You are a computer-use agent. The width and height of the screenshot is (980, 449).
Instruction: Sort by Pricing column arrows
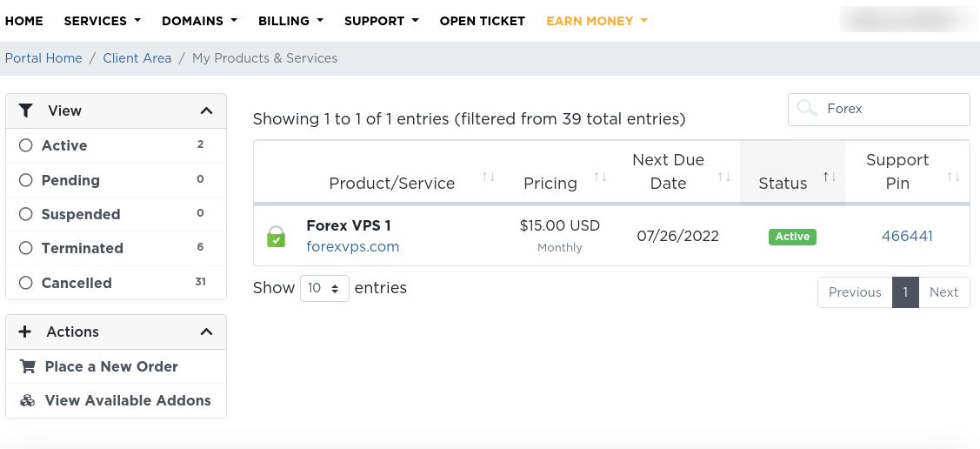pyautogui.click(x=601, y=178)
